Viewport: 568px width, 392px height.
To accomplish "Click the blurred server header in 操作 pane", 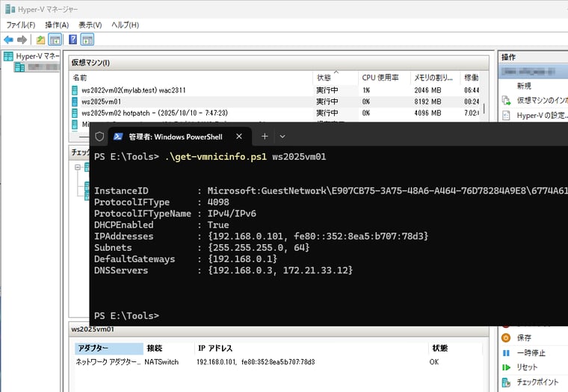I will [x=533, y=71].
